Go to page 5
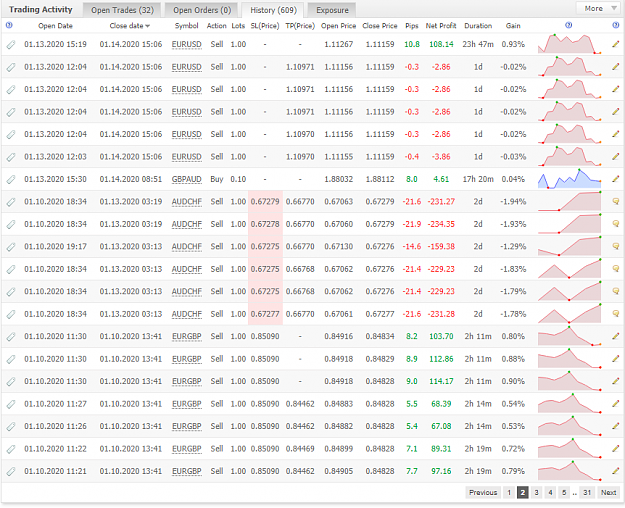Viewport: 625px width, 508px height. click(x=564, y=492)
